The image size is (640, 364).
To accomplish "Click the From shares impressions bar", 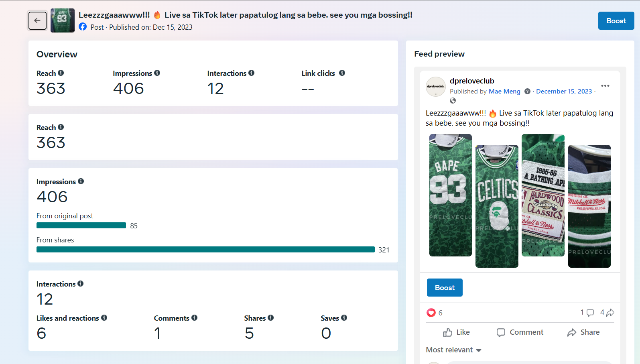I will (205, 250).
